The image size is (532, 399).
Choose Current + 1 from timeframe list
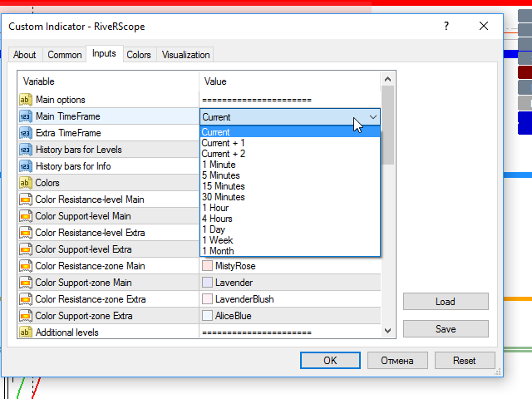[290, 143]
